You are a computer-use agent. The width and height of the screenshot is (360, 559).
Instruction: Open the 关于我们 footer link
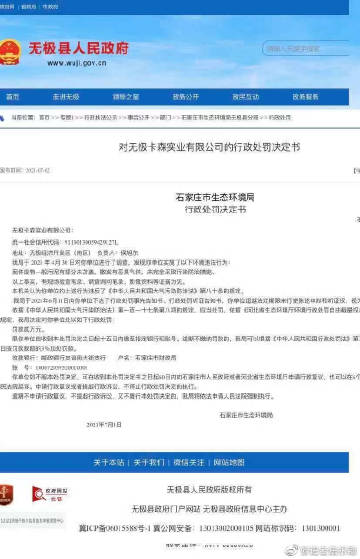[x=149, y=462]
